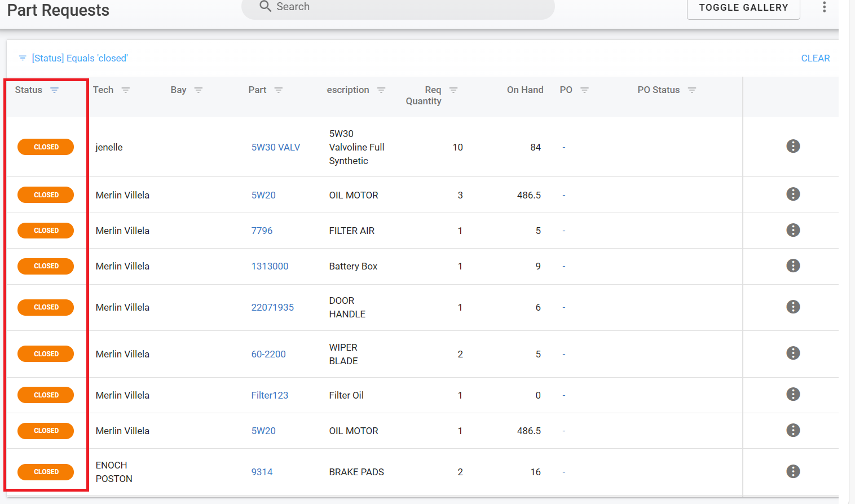Open the row menu for jenelle's request
The width and height of the screenshot is (855, 504).
(793, 147)
